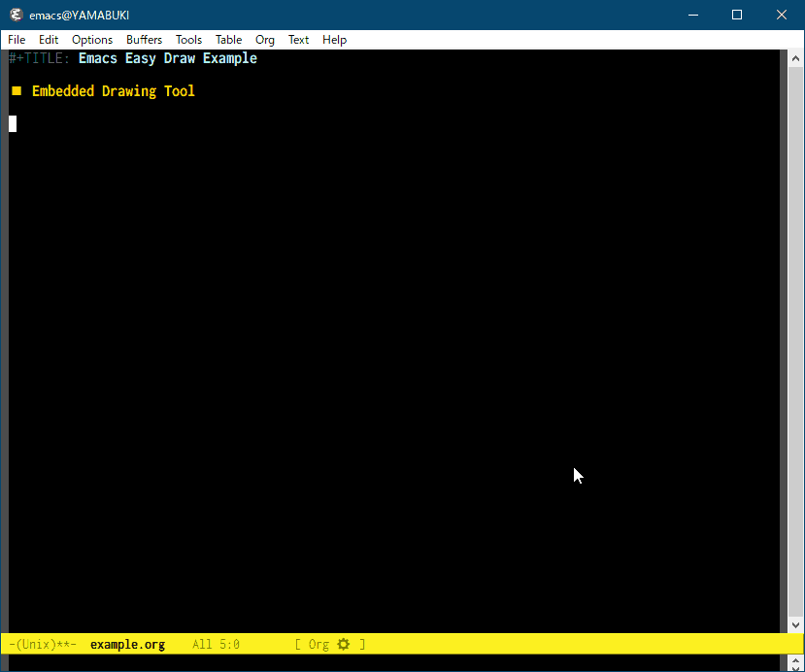Click example.org buffer name in mode line
The width and height of the screenshot is (805, 672).
pyautogui.click(x=127, y=644)
